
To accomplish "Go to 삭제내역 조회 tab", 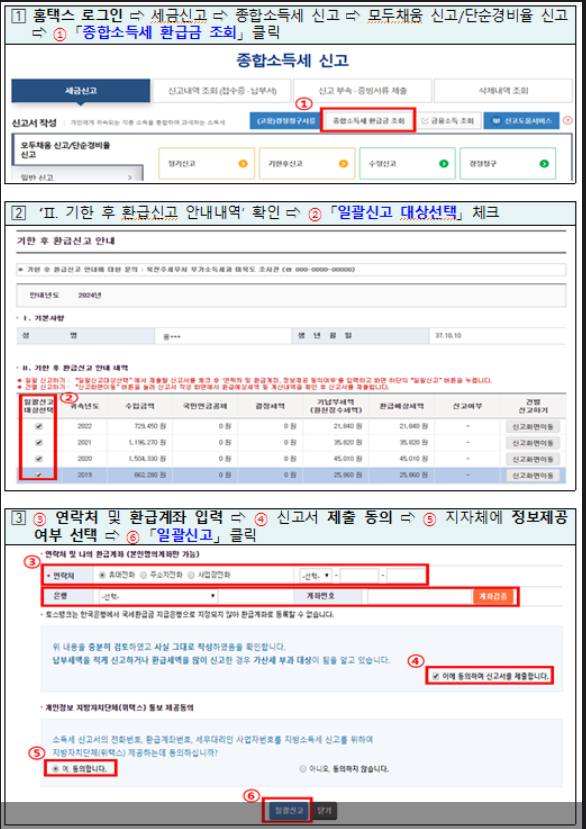I will pyautogui.click(x=503, y=90).
